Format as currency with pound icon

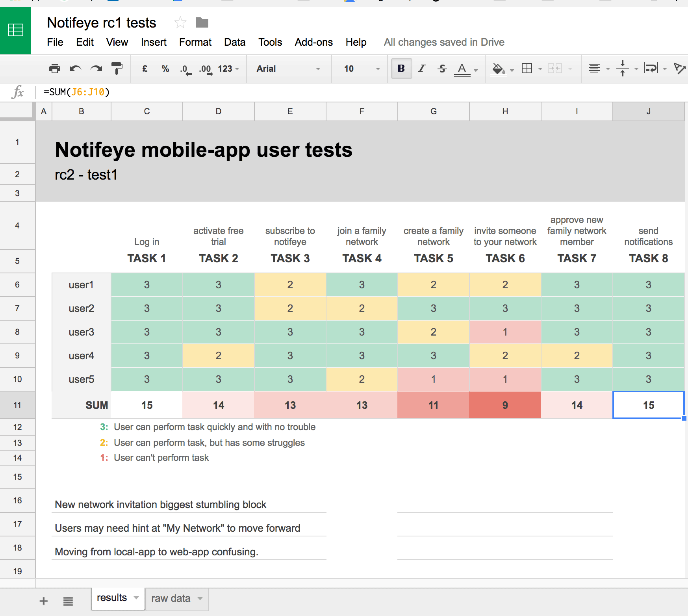coord(145,69)
